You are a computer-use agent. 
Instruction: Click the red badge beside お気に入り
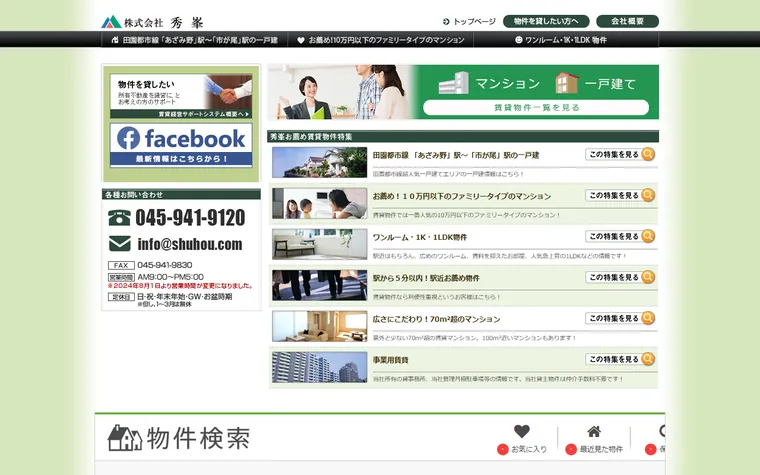pyautogui.click(x=503, y=449)
